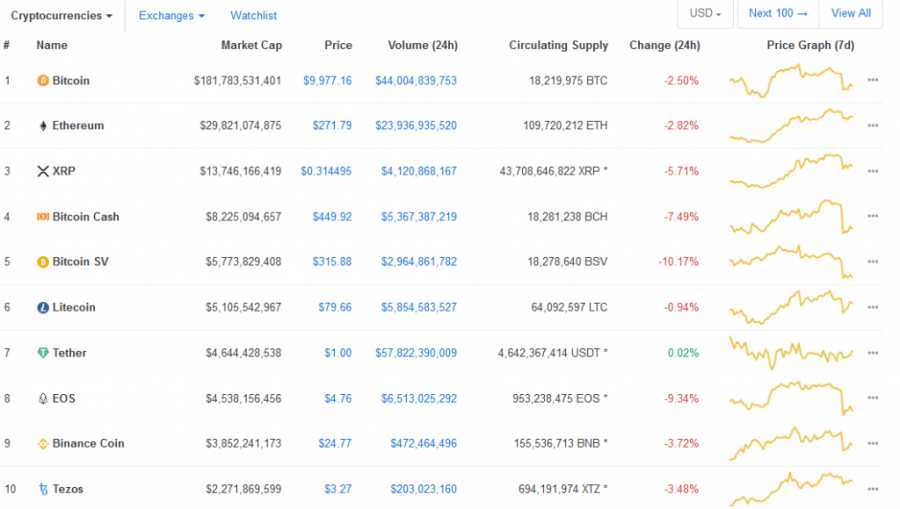This screenshot has height=509, width=900.
Task: Open Bitcoin SV 7-day price graph
Action: click(791, 262)
